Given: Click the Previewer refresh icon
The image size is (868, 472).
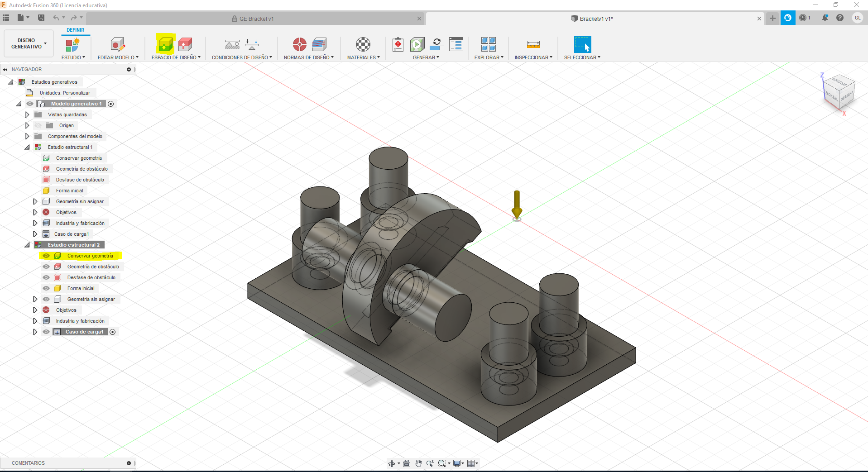Looking at the screenshot, I should coord(437,44).
